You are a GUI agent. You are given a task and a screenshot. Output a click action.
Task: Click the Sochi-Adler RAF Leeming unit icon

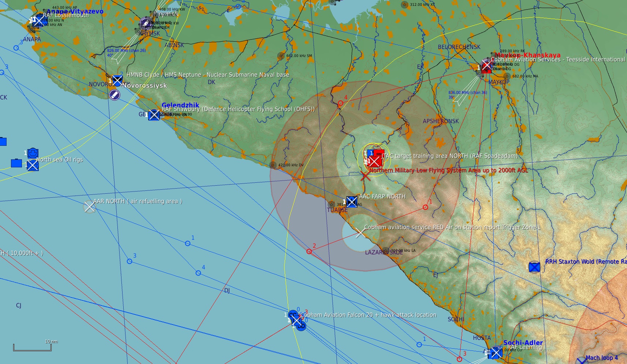point(496,353)
